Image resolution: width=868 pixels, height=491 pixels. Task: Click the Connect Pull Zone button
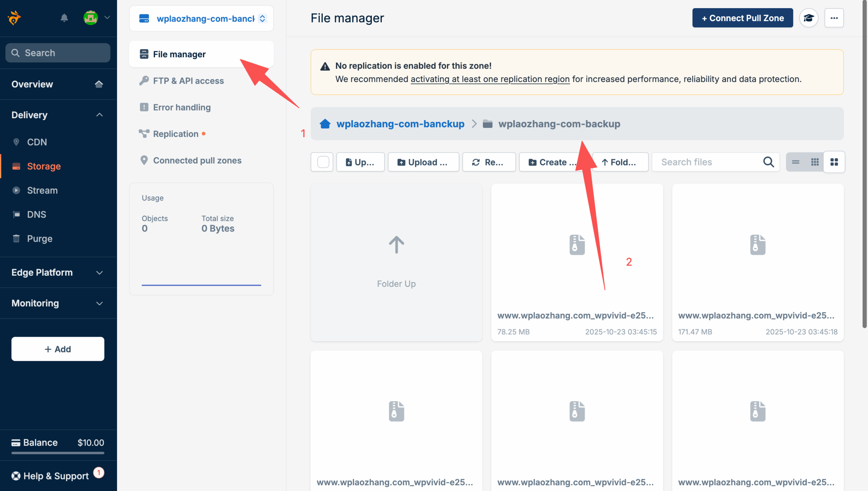743,18
